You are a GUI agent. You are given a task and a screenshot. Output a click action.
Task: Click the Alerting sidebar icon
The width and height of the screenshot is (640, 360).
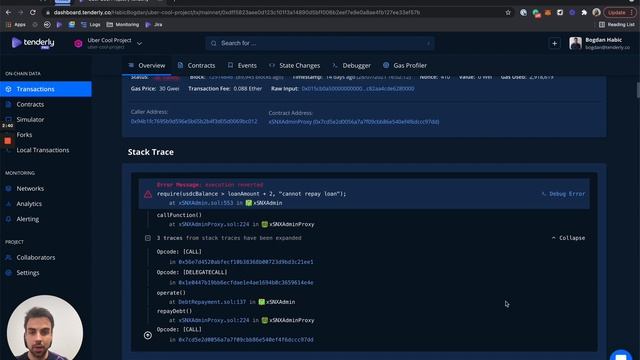pyautogui.click(x=9, y=219)
